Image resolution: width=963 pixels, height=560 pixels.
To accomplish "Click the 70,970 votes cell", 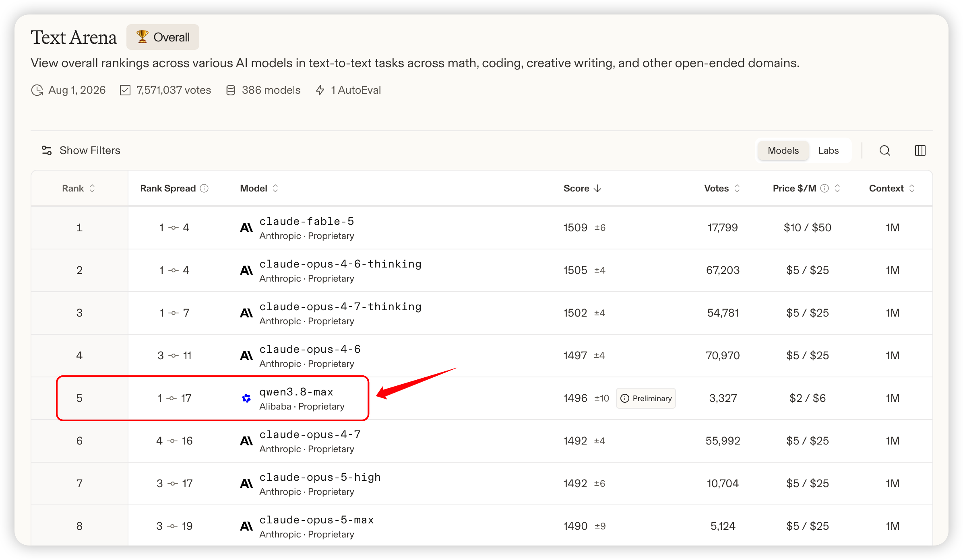I will click(x=723, y=356).
